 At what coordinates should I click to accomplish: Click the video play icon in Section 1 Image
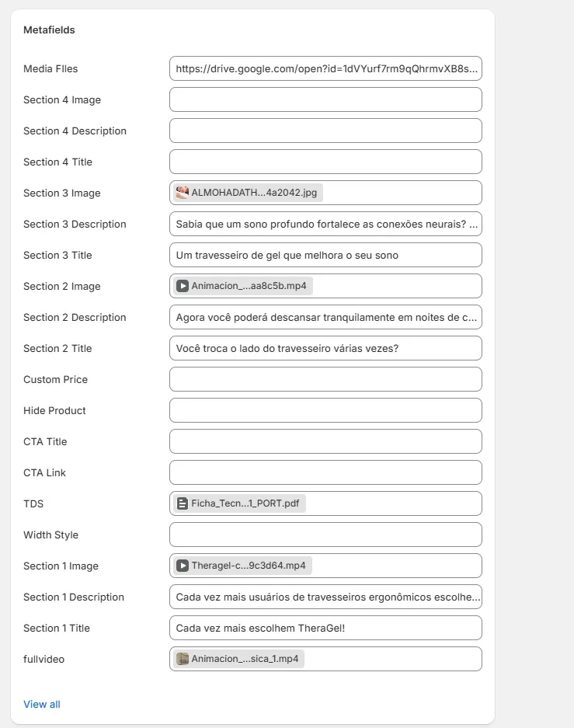click(183, 566)
